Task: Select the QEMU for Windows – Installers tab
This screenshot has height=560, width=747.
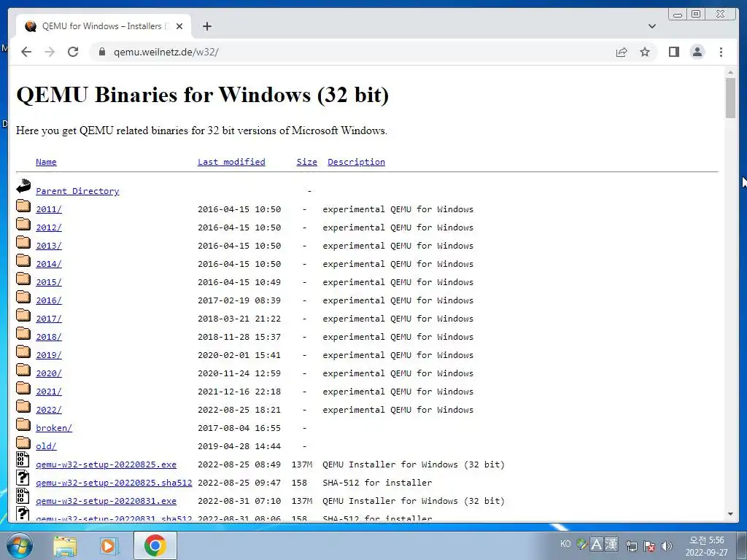Action: 104,26
